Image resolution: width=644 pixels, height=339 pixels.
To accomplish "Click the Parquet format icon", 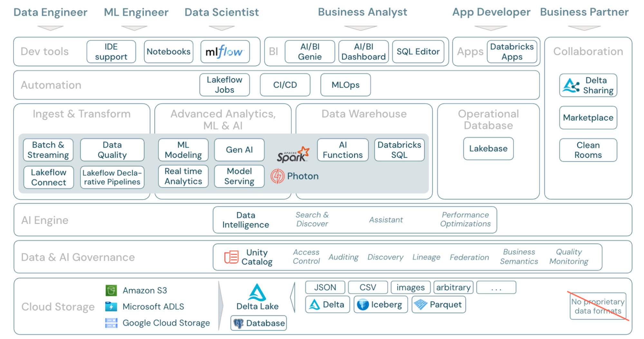I will tap(420, 305).
